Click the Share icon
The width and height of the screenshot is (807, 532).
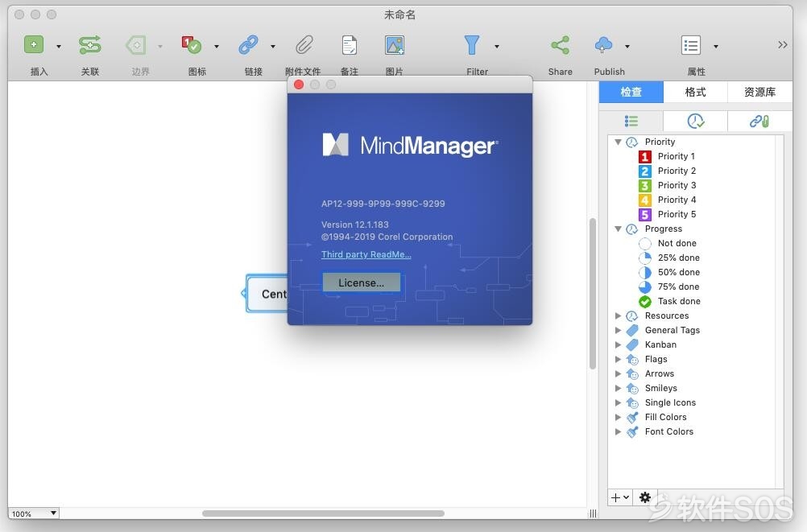[x=560, y=45]
